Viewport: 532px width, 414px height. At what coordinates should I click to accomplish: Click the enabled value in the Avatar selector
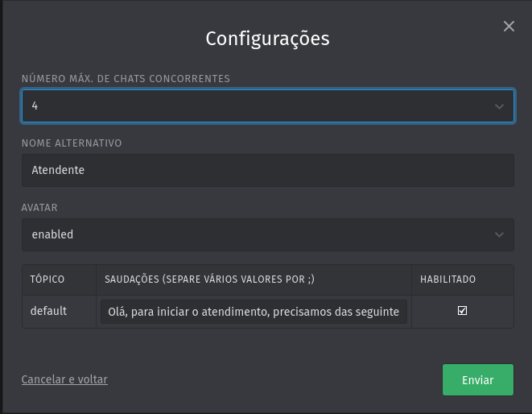(x=52, y=234)
